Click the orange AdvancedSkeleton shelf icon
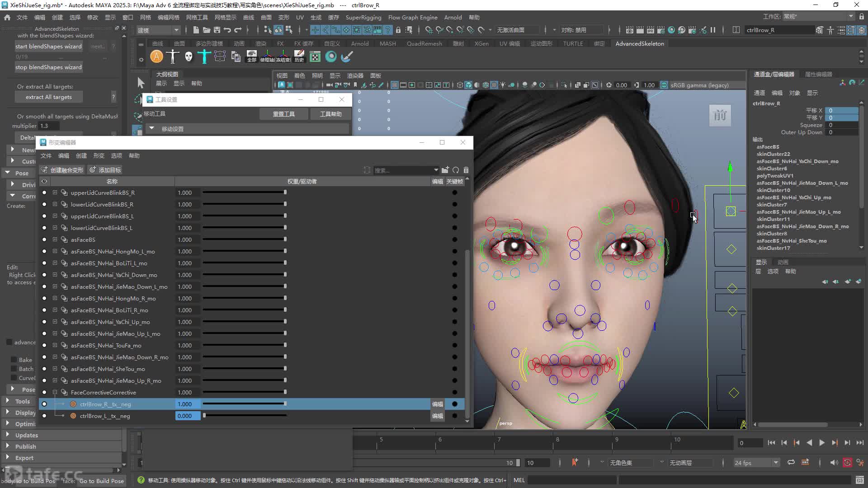This screenshot has width=868, height=488. (156, 56)
